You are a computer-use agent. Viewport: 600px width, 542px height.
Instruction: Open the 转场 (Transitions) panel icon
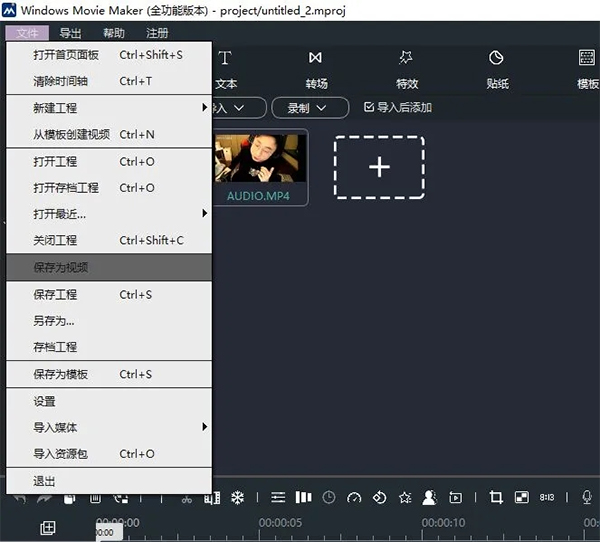click(x=316, y=68)
